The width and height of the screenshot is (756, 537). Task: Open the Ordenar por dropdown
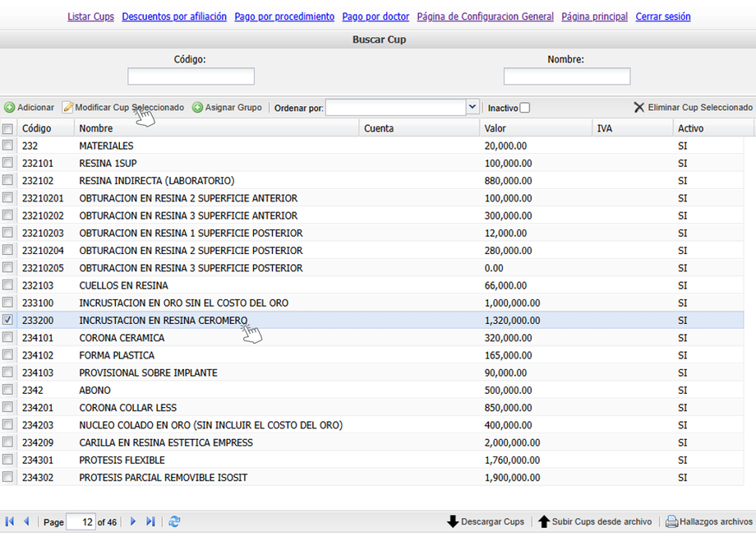(x=472, y=107)
